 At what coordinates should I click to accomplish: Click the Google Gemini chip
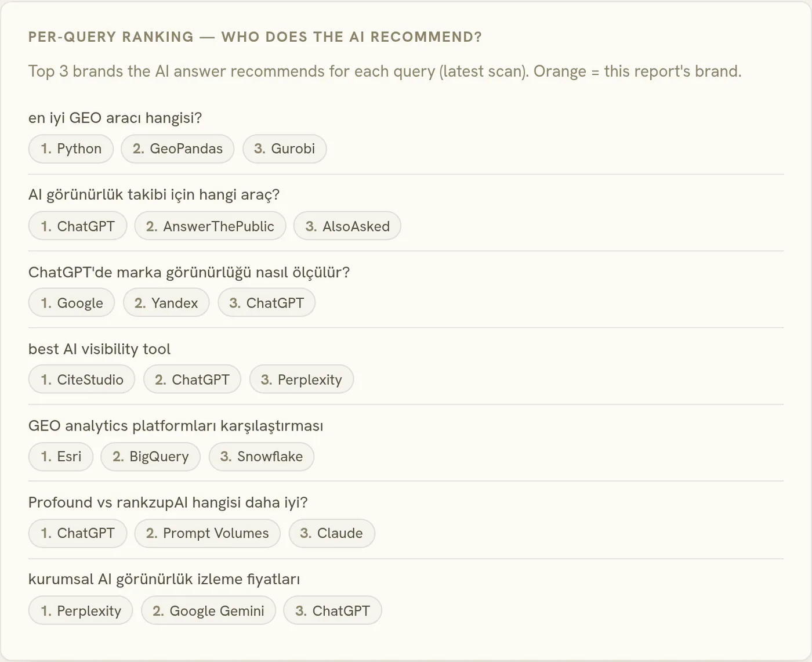click(208, 611)
